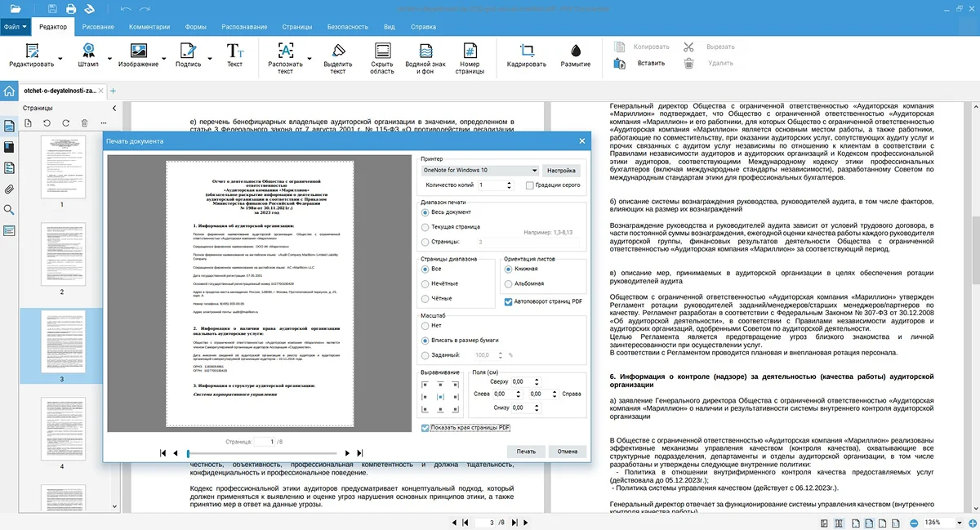Select Альбомная orientation radio button
Viewport: 980px width, 530px height.
tap(509, 283)
